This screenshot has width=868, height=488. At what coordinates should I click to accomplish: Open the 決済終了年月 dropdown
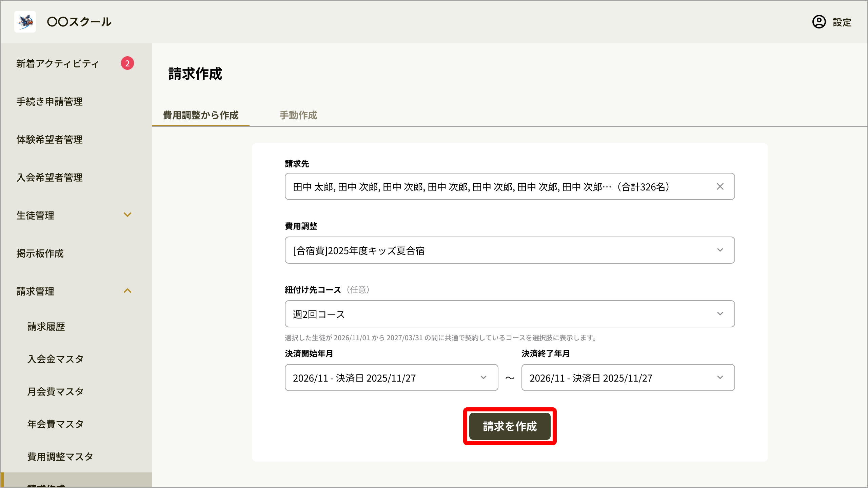point(628,378)
